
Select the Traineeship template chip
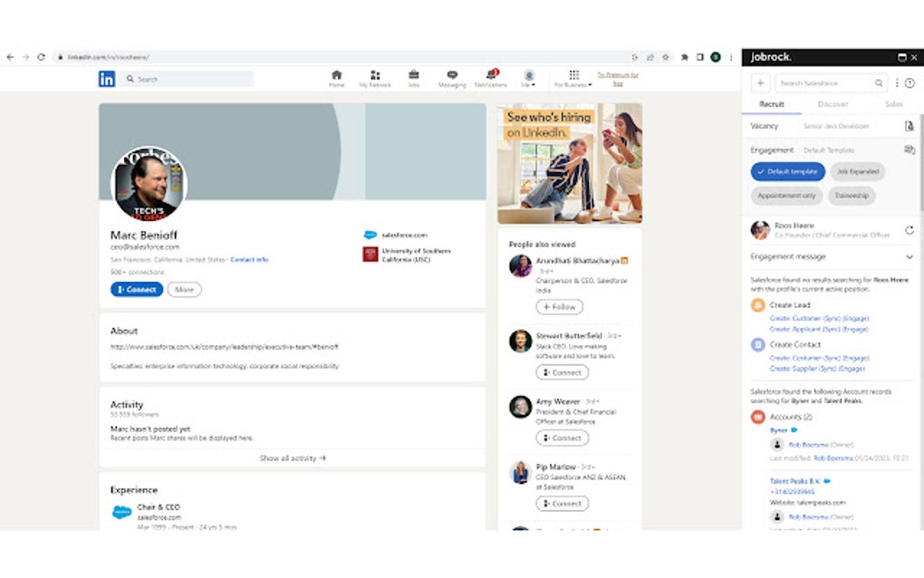852,195
